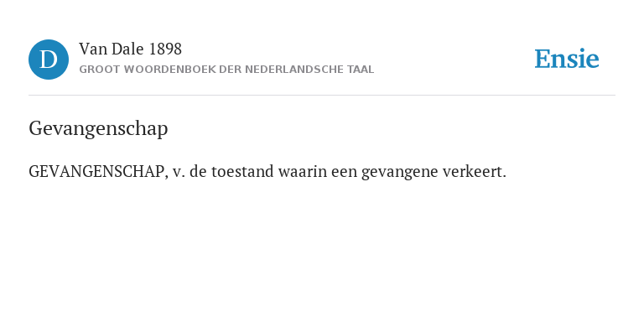The height and width of the screenshot is (322, 644).
Task: Click the blue circular D avatar icon
Action: coord(49,60)
